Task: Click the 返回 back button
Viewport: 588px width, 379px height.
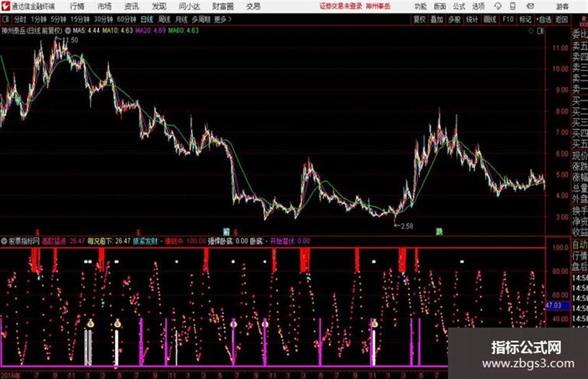Action: pyautogui.click(x=561, y=19)
